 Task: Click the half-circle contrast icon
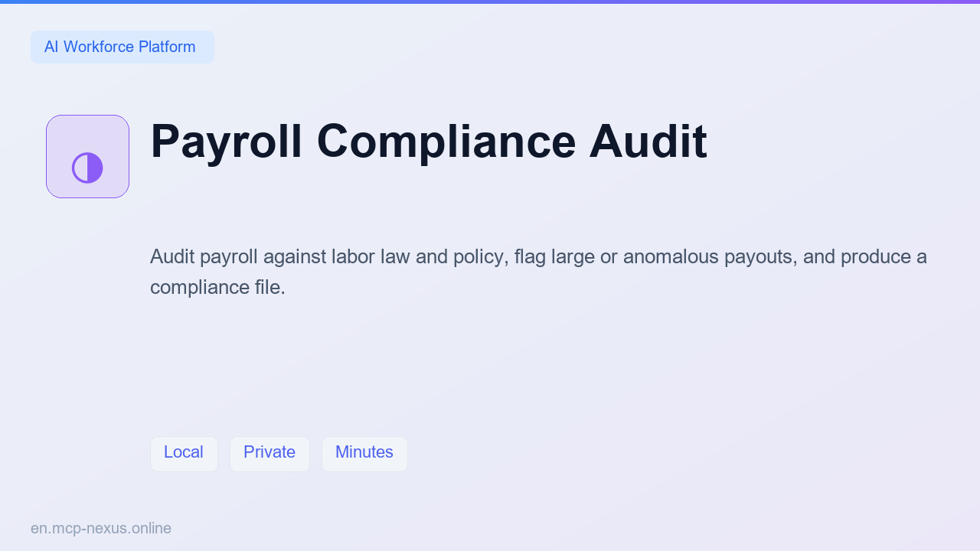pos(87,168)
